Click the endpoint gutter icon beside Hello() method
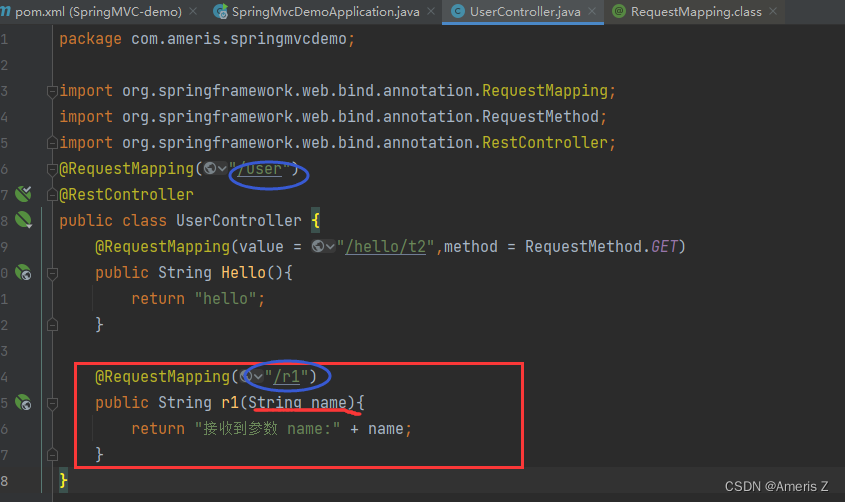 [x=23, y=273]
